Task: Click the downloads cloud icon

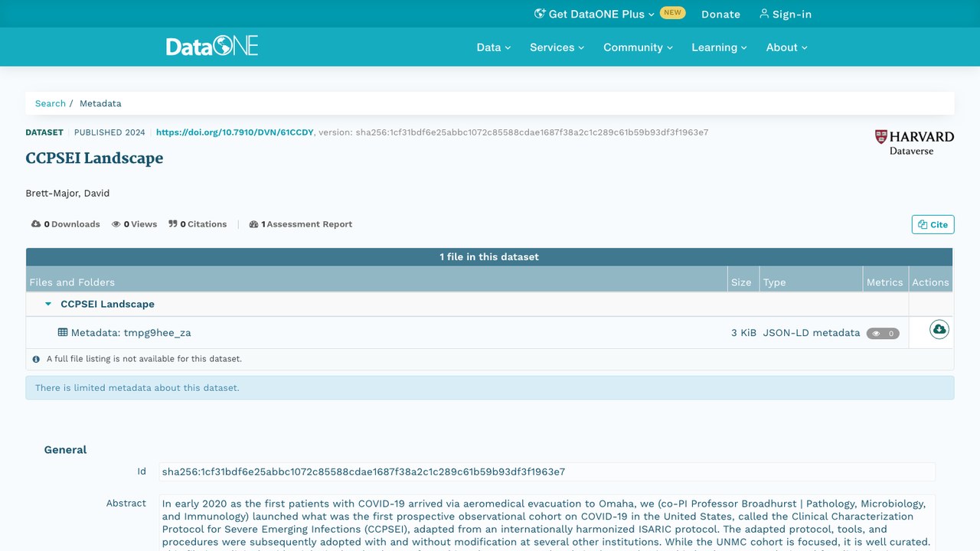Action: 36,224
